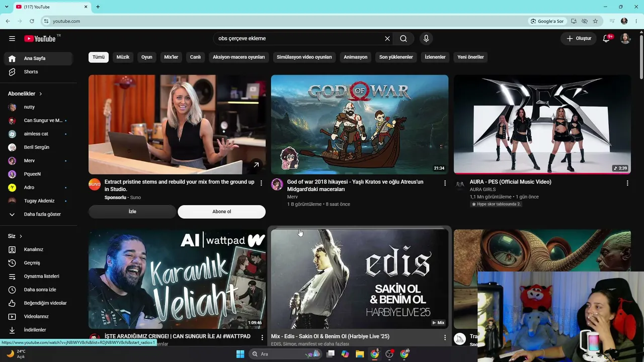The width and height of the screenshot is (644, 362).
Task: Click the Windows taskbar search box
Action: 285,354
